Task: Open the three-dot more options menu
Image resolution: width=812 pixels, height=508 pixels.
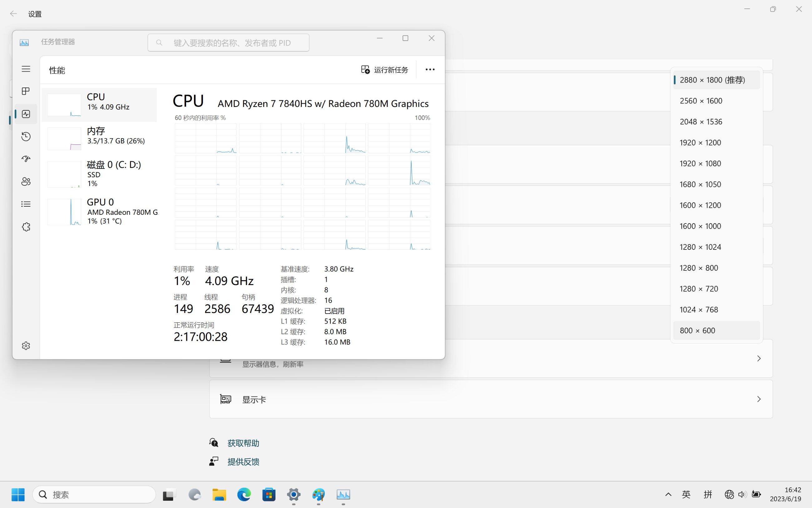Action: pos(430,69)
